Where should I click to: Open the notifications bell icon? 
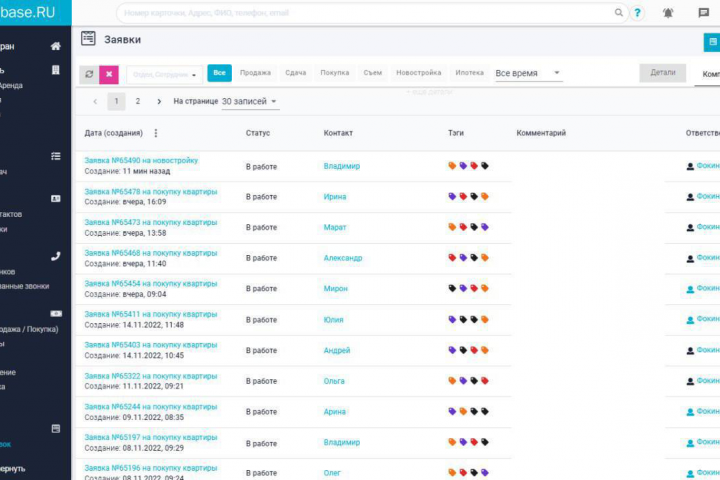click(x=668, y=13)
